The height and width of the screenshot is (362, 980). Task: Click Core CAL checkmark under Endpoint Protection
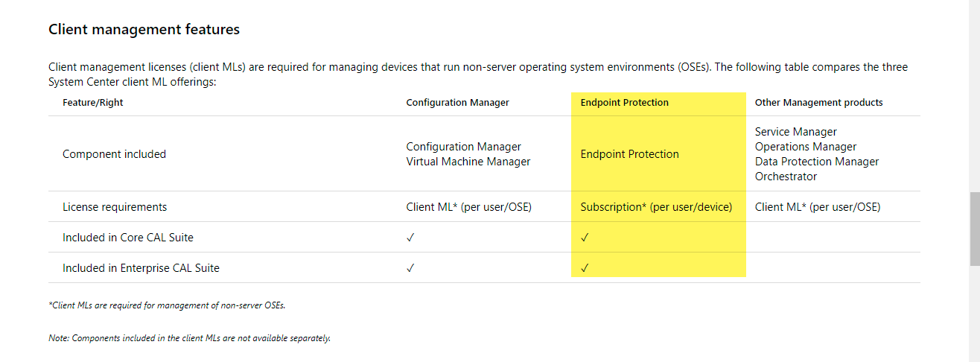click(x=585, y=238)
